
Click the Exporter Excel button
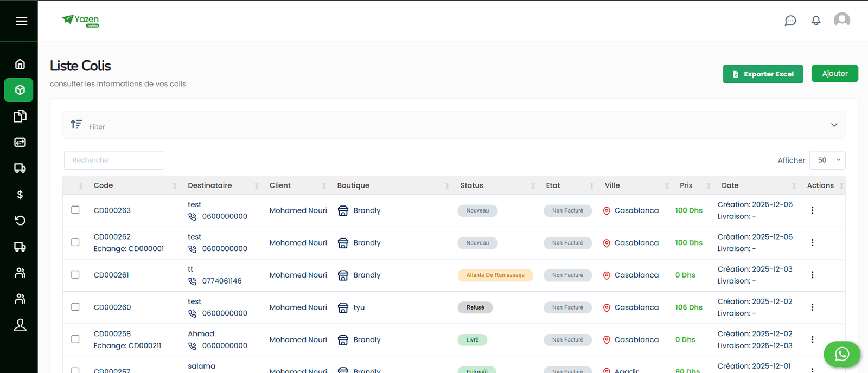(763, 74)
